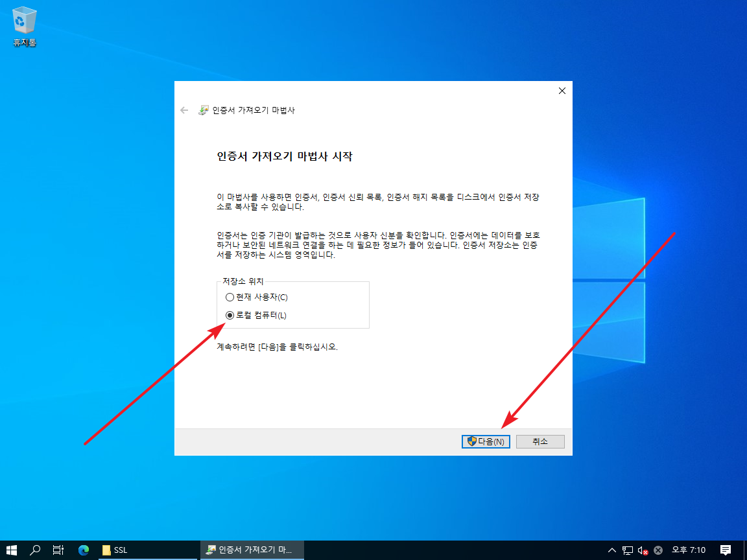Open the Recycle Bin desktop icon
Viewport: 747px width, 560px height.
coord(24,27)
